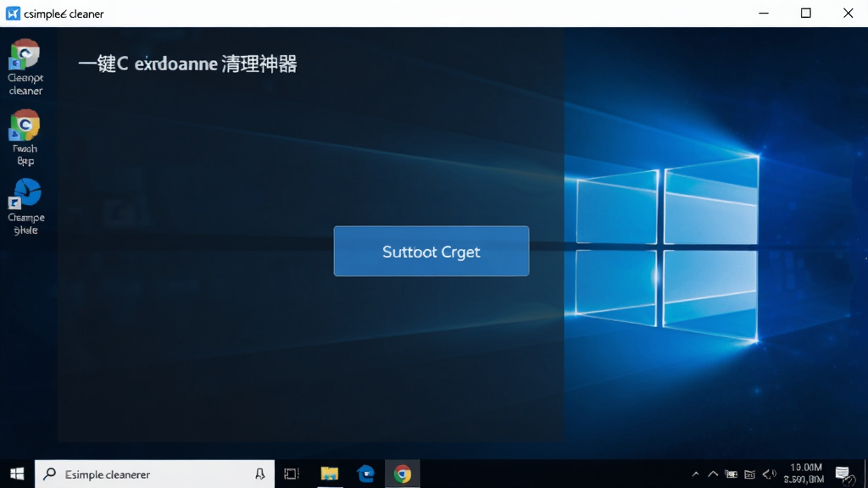Click the taskbar search box

(154, 474)
